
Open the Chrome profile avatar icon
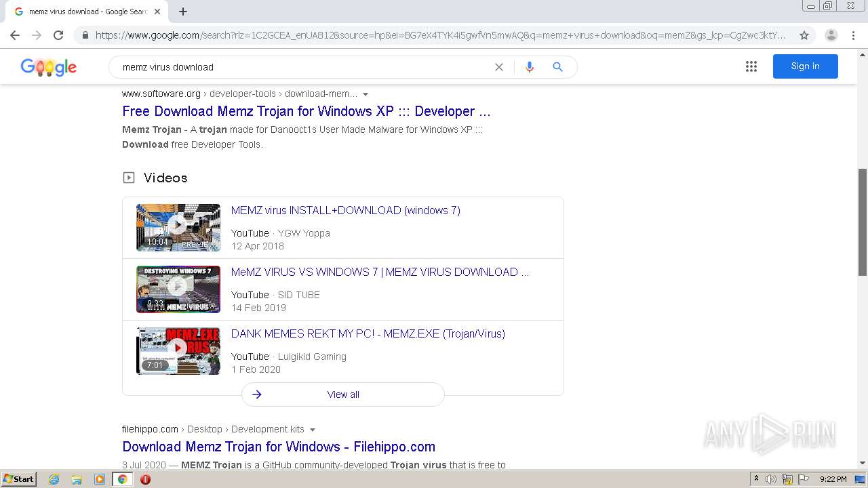click(x=831, y=35)
